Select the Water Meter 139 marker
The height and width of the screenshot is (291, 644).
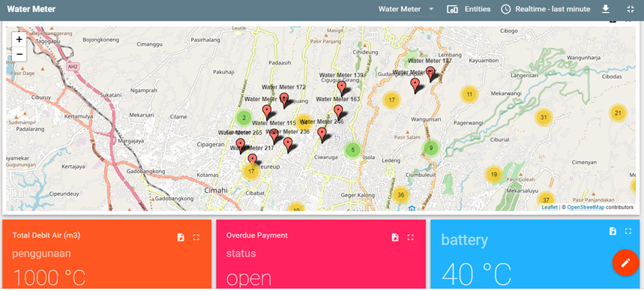click(342, 88)
